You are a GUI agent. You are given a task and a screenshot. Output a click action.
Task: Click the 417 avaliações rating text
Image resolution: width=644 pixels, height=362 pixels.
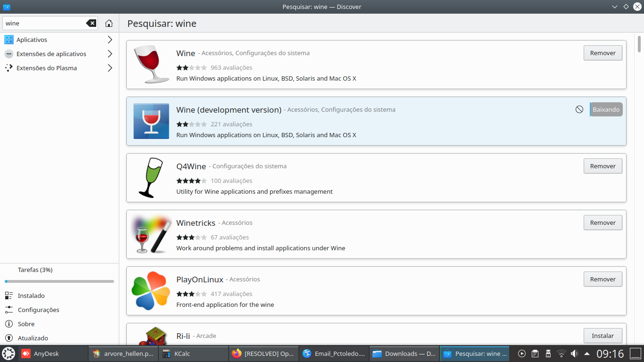tap(231, 294)
